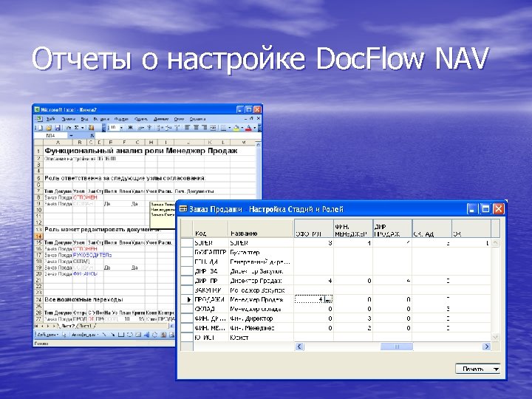Click the font size box showing 10

pos(114,128)
